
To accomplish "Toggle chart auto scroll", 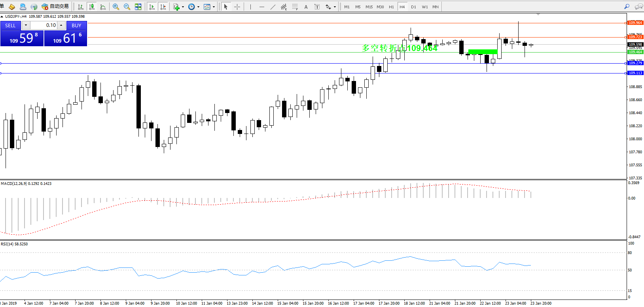I will pyautogui.click(x=152, y=7).
